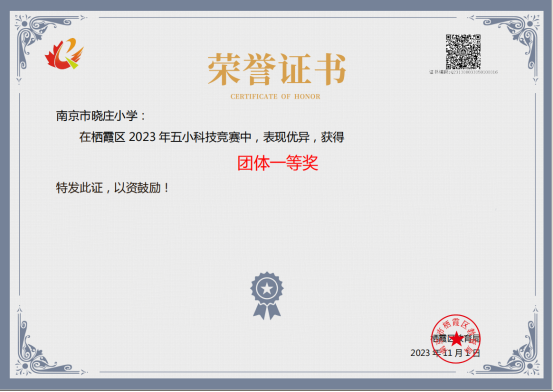Screen dimensions: 553x392
Task: Click the recipient name 南京市晓庄小学
Action: coord(97,116)
